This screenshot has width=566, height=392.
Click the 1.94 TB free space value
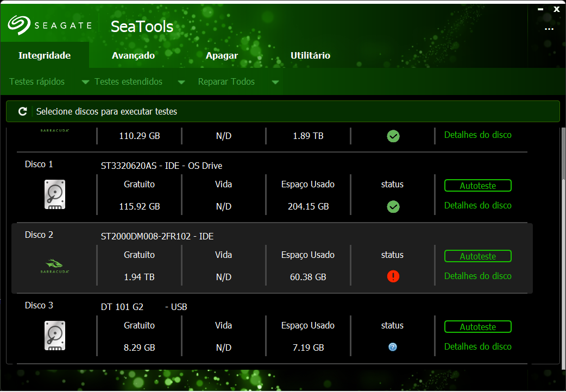[x=140, y=277]
